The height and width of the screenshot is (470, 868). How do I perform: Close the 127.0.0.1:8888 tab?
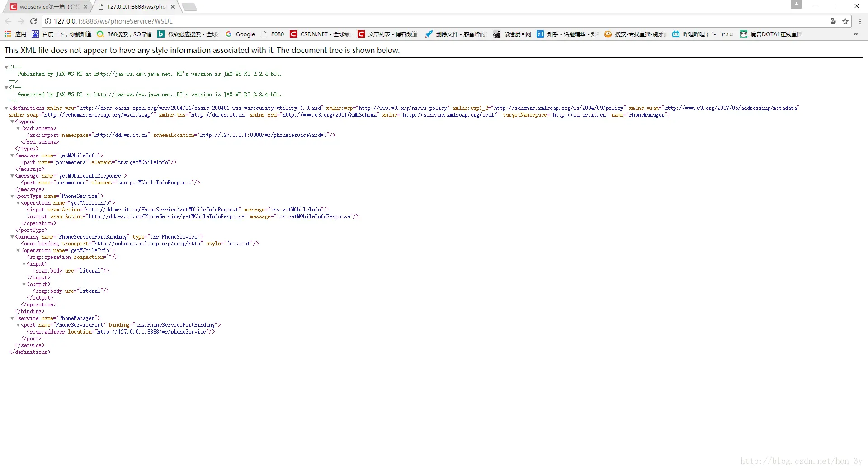click(x=173, y=7)
